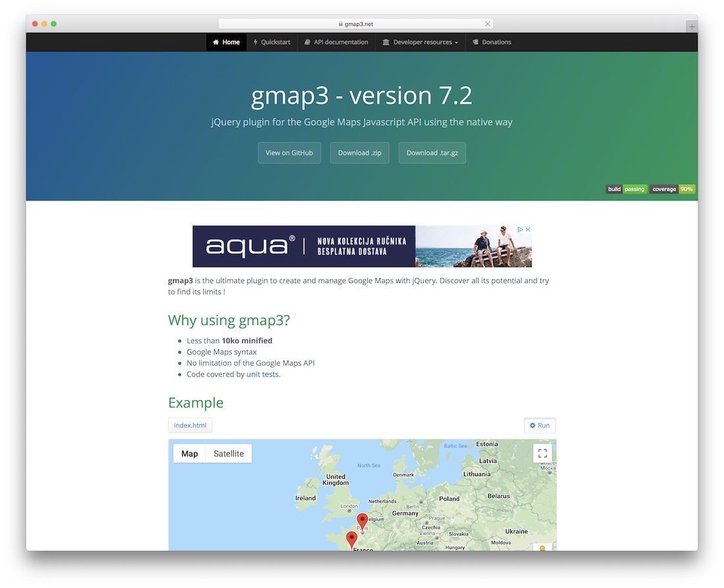Image resolution: width=724 pixels, height=588 pixels.
Task: Open the aqua advertisement banner
Action: click(362, 247)
